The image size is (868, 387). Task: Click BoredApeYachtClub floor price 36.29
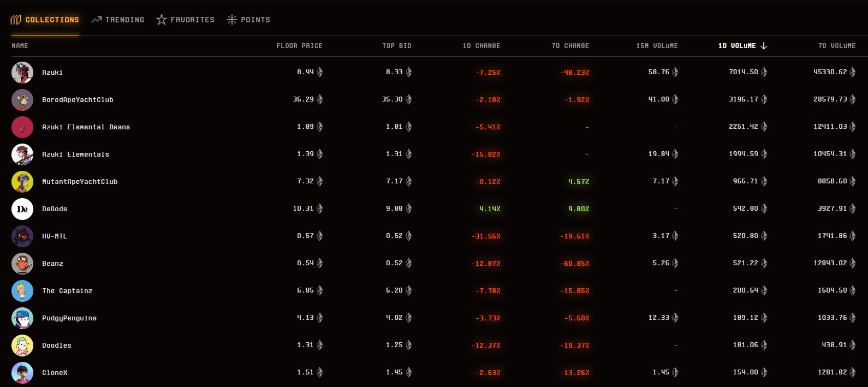tap(303, 99)
